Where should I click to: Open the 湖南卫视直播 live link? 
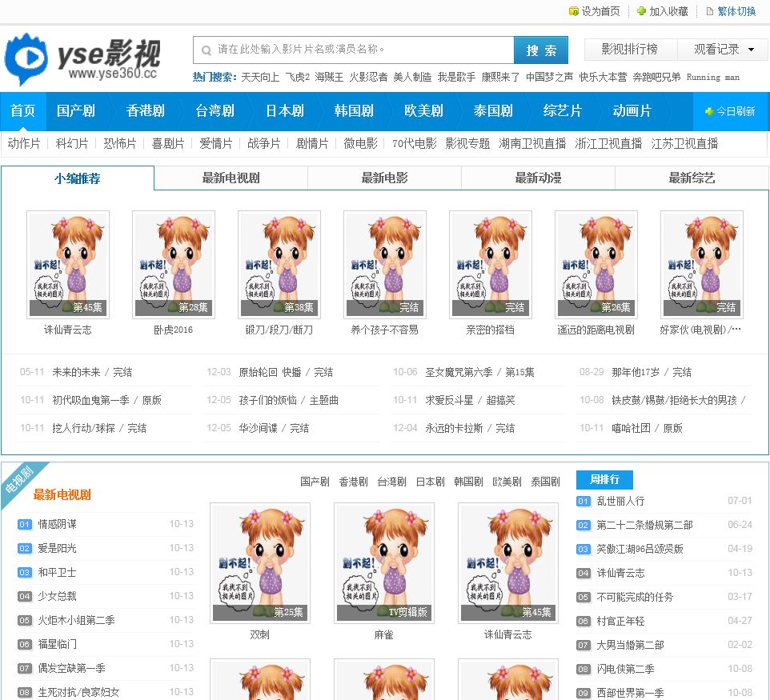[532, 143]
